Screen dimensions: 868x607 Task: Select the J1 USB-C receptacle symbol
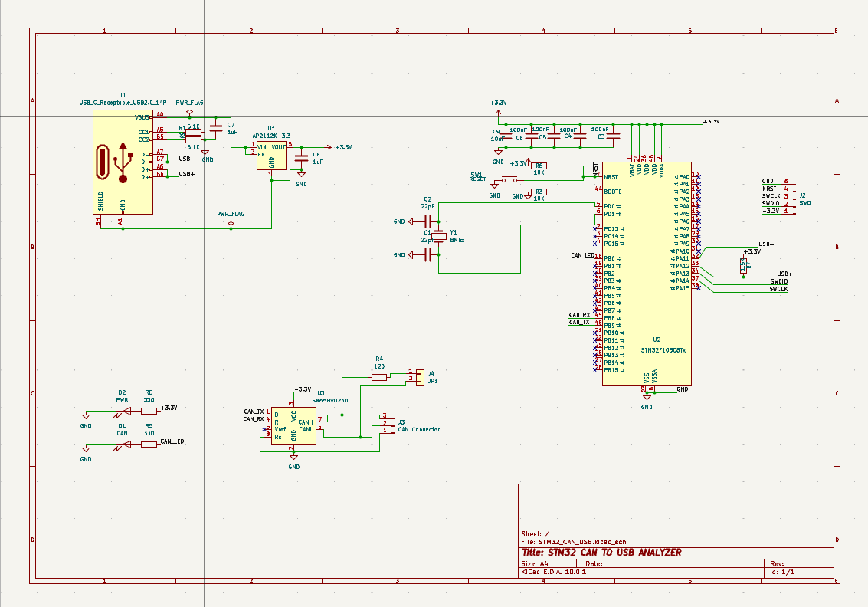123,162
